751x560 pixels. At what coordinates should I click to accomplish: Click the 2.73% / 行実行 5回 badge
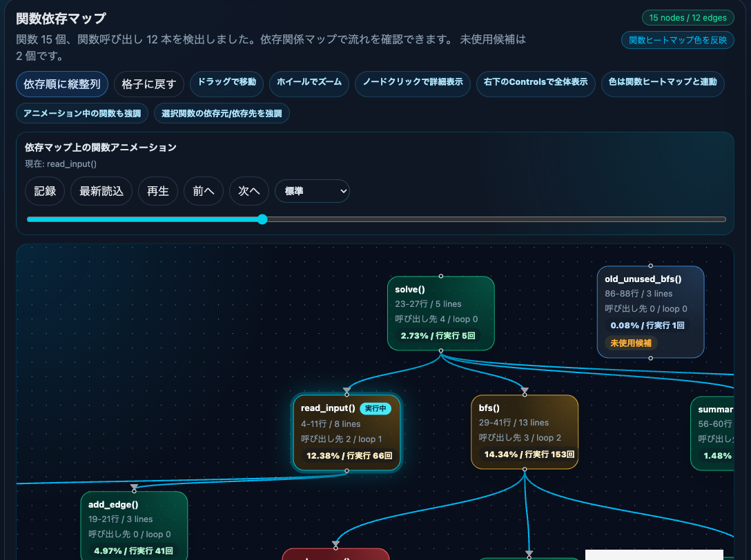(x=438, y=336)
